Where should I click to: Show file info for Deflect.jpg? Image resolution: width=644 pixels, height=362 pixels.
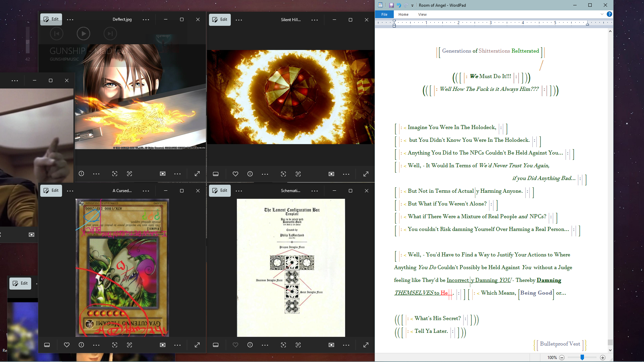tap(81, 174)
